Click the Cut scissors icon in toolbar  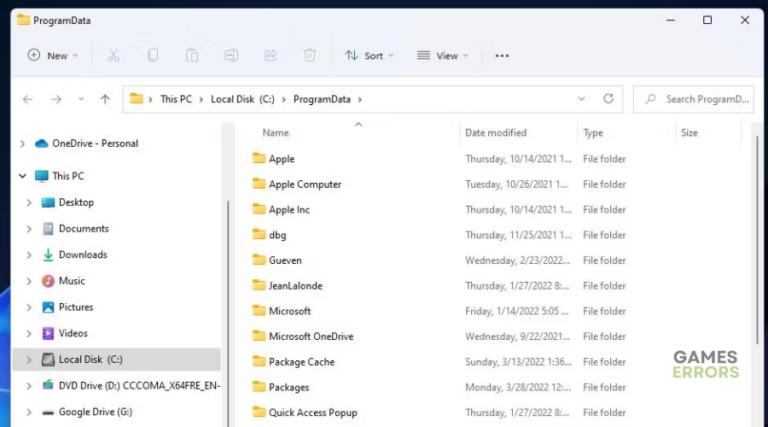pos(114,56)
